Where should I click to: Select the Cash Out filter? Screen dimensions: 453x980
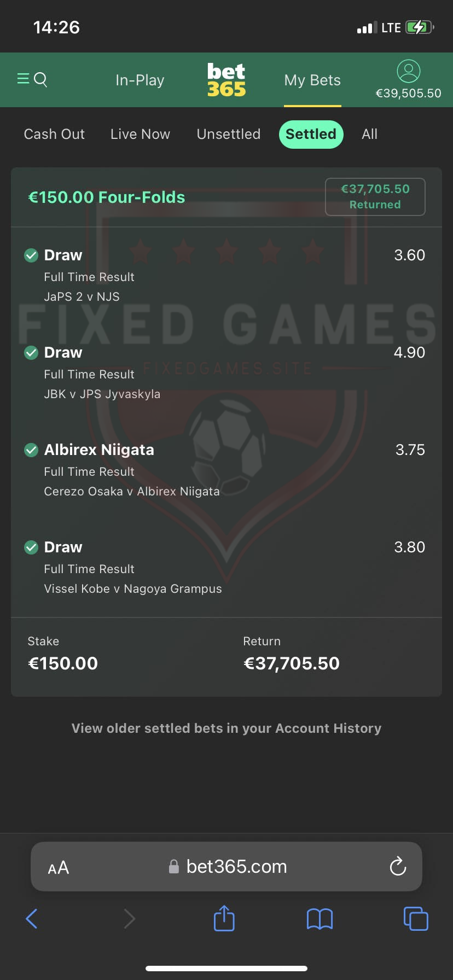[x=54, y=135]
